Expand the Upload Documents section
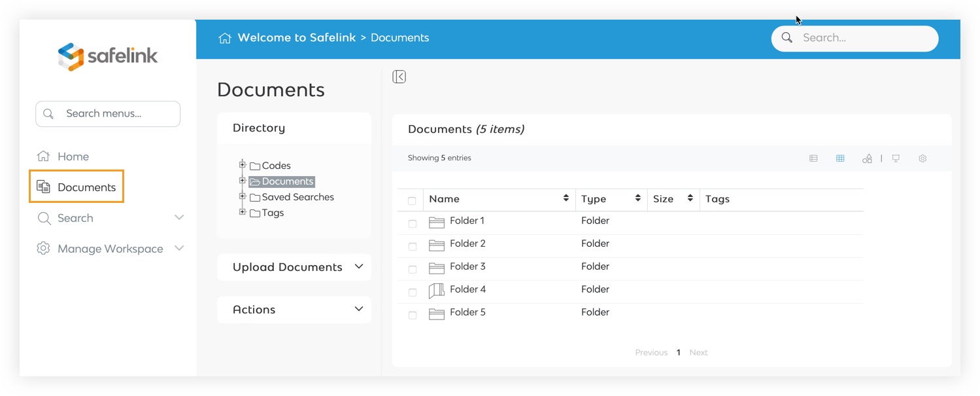Image resolution: width=980 pixels, height=396 pixels. coord(358,266)
